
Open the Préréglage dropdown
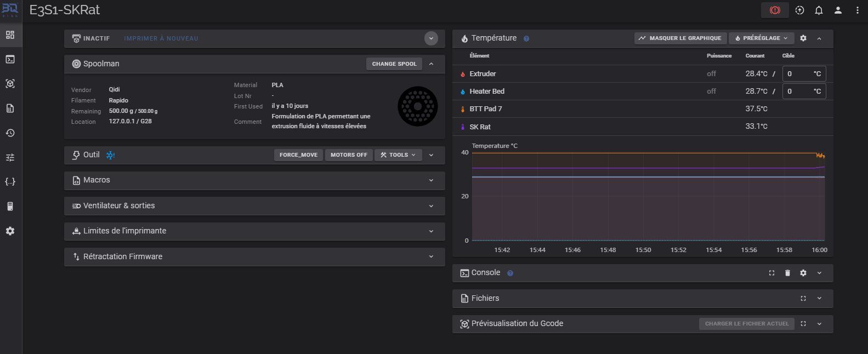tap(761, 38)
